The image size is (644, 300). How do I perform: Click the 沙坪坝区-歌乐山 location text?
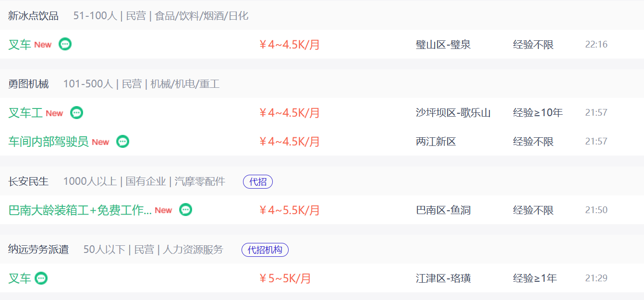point(453,113)
